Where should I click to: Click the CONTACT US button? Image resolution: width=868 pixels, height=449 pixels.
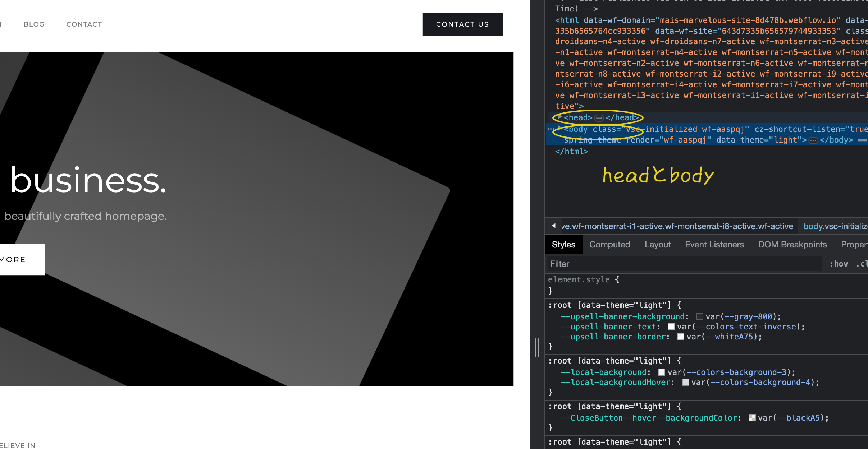pos(462,24)
